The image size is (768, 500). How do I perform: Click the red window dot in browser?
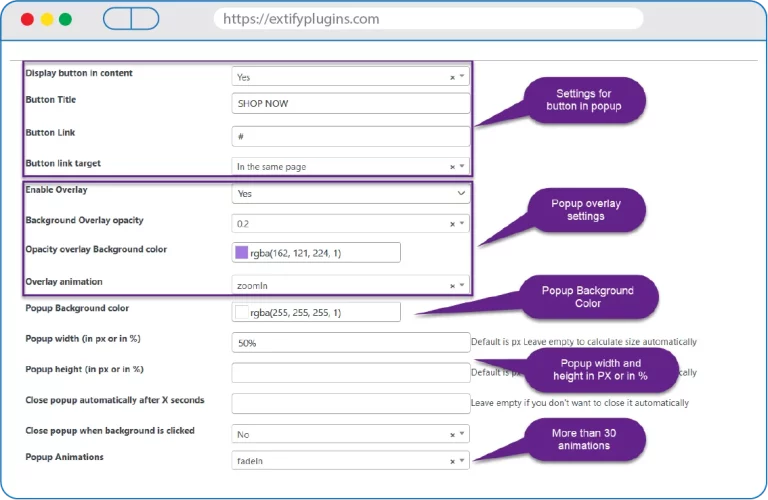27,19
